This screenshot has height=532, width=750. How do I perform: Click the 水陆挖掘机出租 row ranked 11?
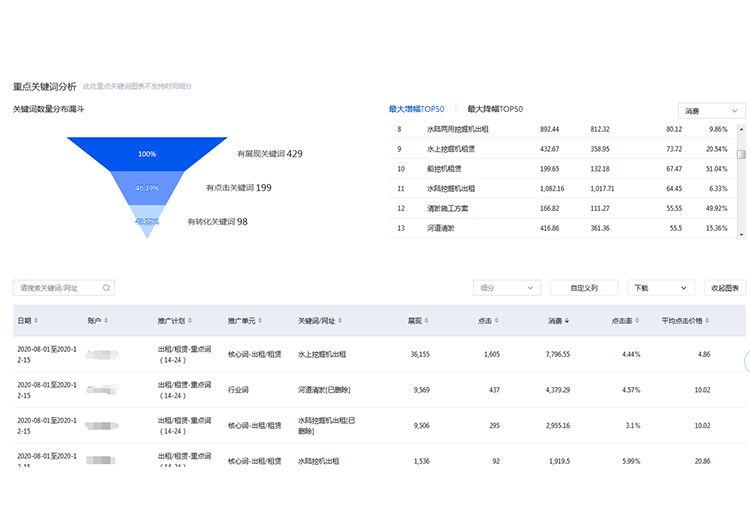(x=450, y=188)
